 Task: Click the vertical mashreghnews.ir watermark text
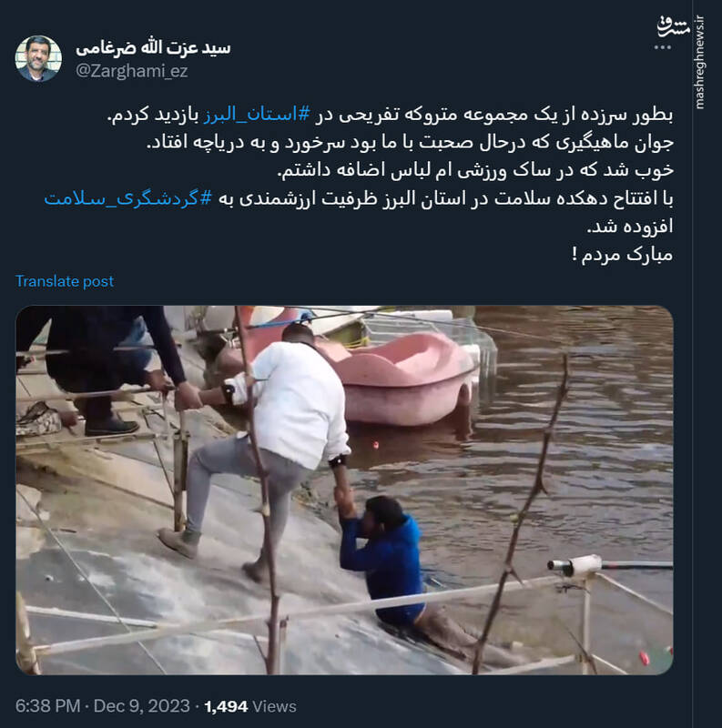699,62
